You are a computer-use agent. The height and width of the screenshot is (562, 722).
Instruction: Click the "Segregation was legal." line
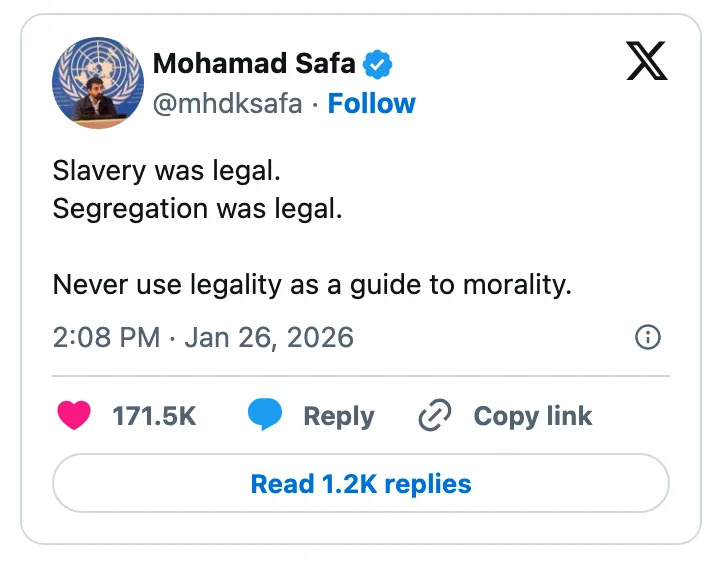click(197, 210)
